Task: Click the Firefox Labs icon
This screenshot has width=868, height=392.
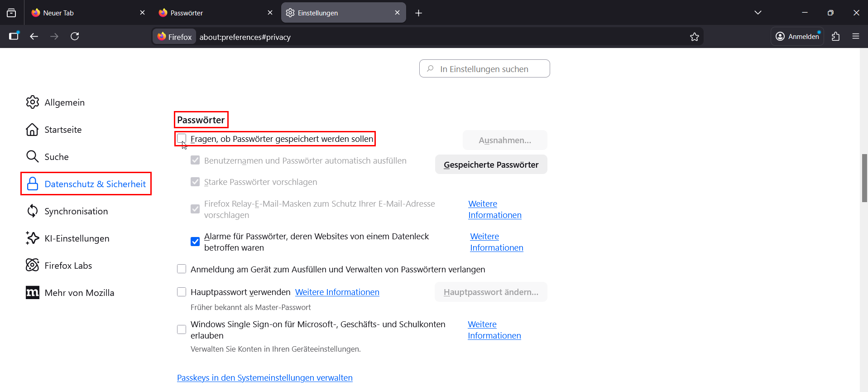Action: tap(33, 265)
